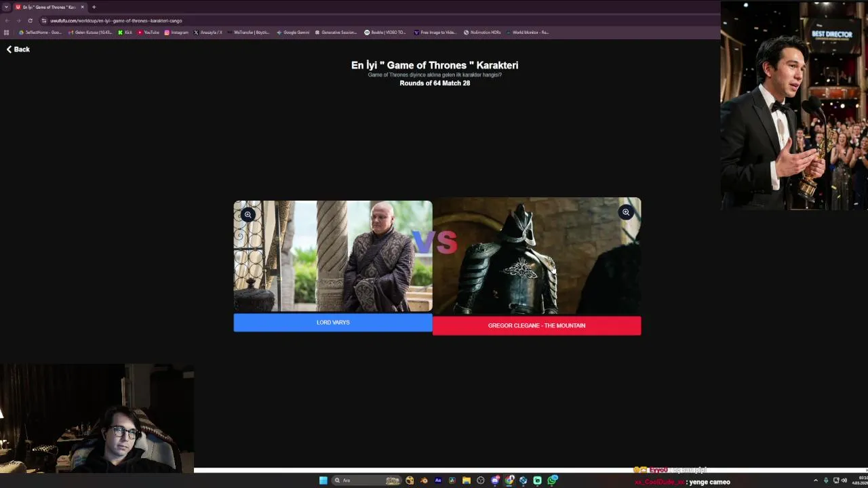Zoom into the Mountain image magnifier
The height and width of the screenshot is (488, 868).
(626, 213)
